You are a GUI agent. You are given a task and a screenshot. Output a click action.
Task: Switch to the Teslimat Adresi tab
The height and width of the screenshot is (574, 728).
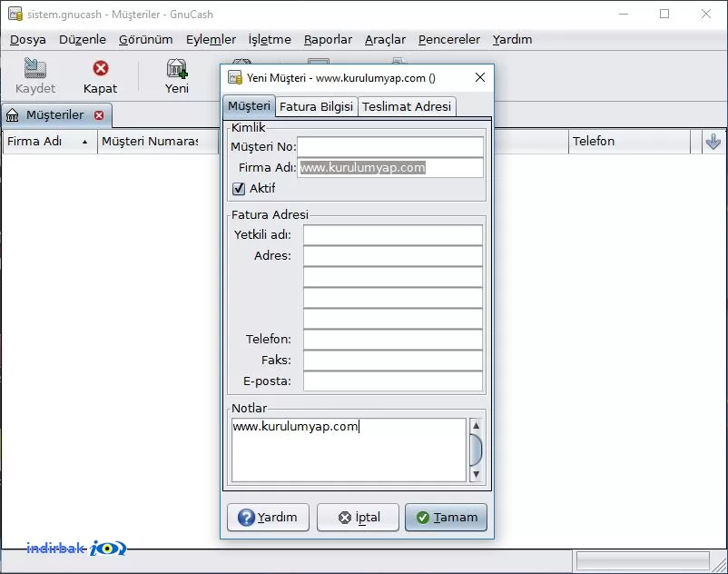tap(407, 106)
